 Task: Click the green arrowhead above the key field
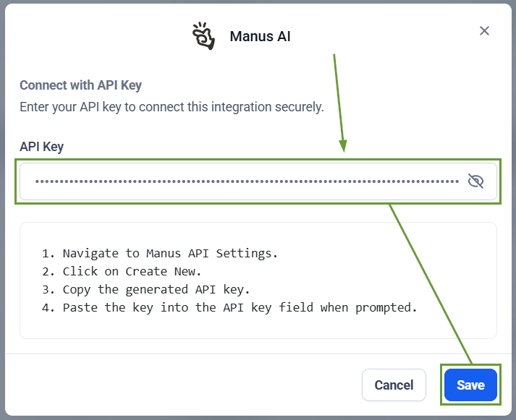[344, 147]
